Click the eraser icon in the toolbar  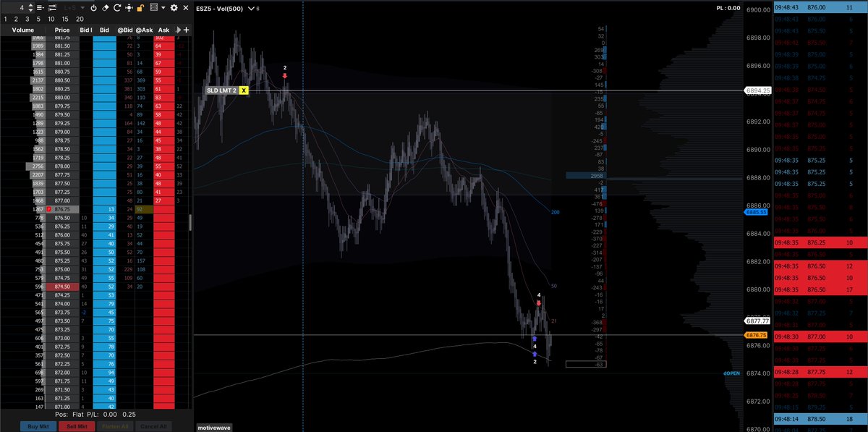(x=105, y=8)
